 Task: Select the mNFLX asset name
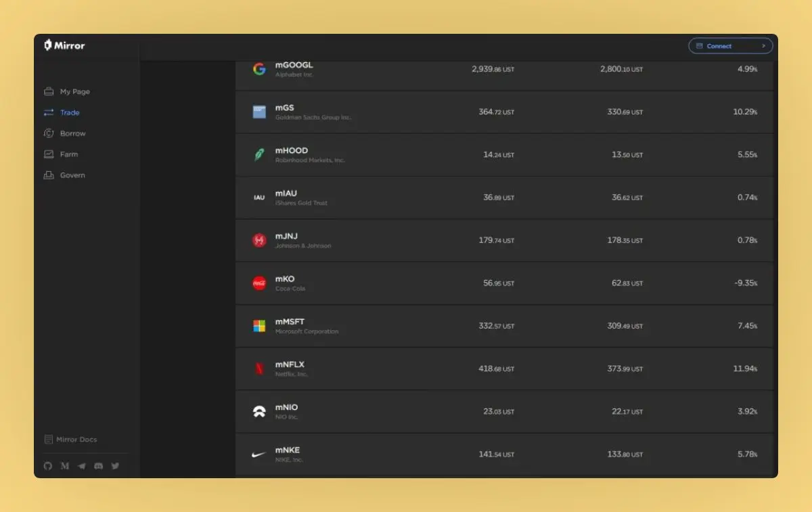(x=290, y=365)
